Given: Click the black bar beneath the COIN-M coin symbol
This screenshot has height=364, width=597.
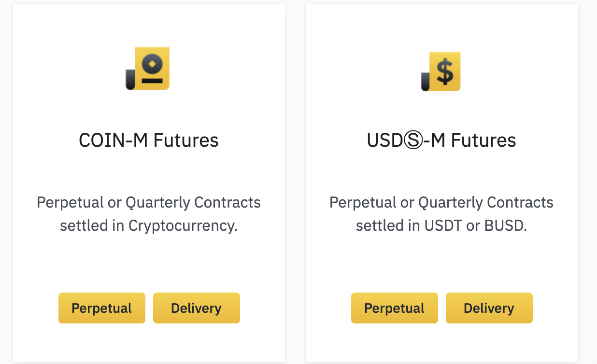Looking at the screenshot, I should pyautogui.click(x=152, y=80).
